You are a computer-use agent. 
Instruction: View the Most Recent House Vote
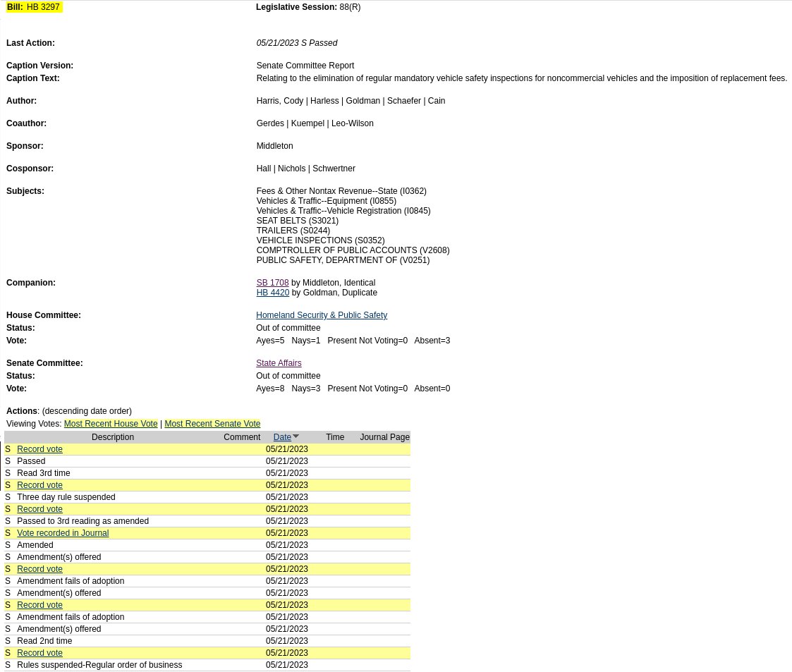[111, 424]
